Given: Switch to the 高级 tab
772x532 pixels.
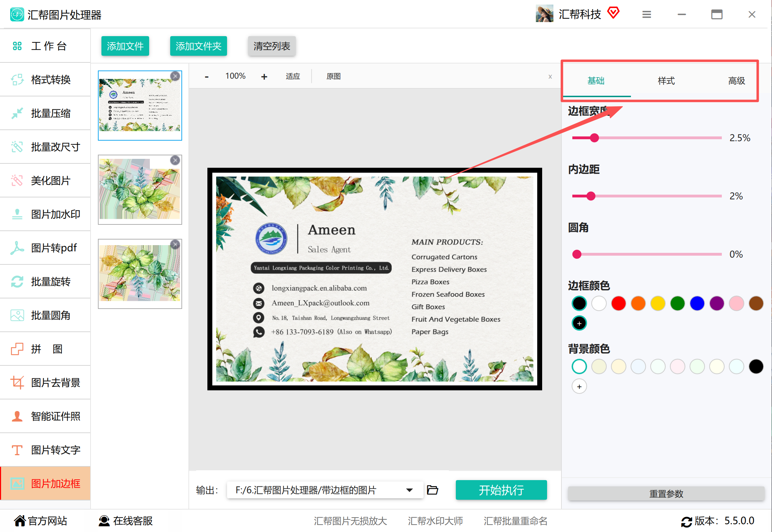Looking at the screenshot, I should pos(736,81).
